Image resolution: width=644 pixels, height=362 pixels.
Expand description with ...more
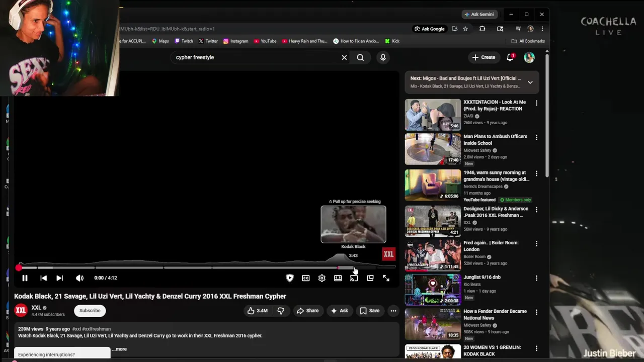(x=120, y=349)
